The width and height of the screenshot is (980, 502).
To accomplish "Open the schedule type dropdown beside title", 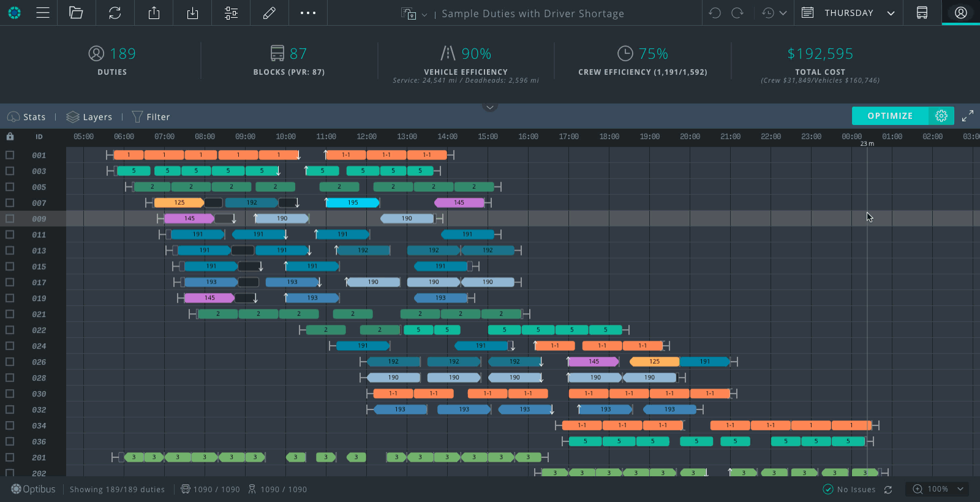I will click(413, 13).
